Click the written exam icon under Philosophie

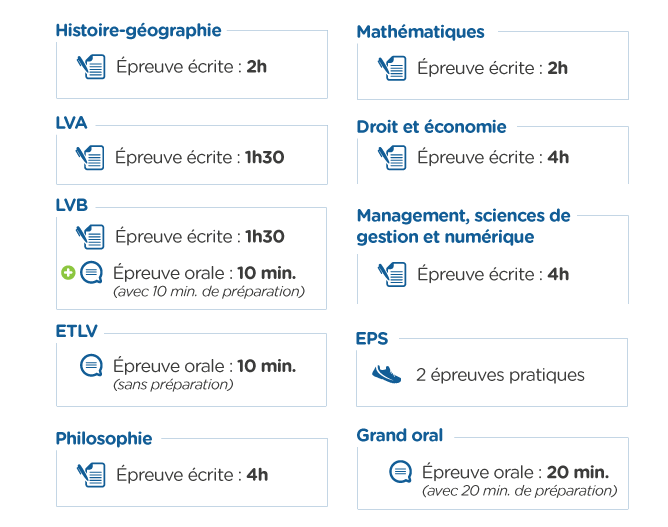click(91, 475)
